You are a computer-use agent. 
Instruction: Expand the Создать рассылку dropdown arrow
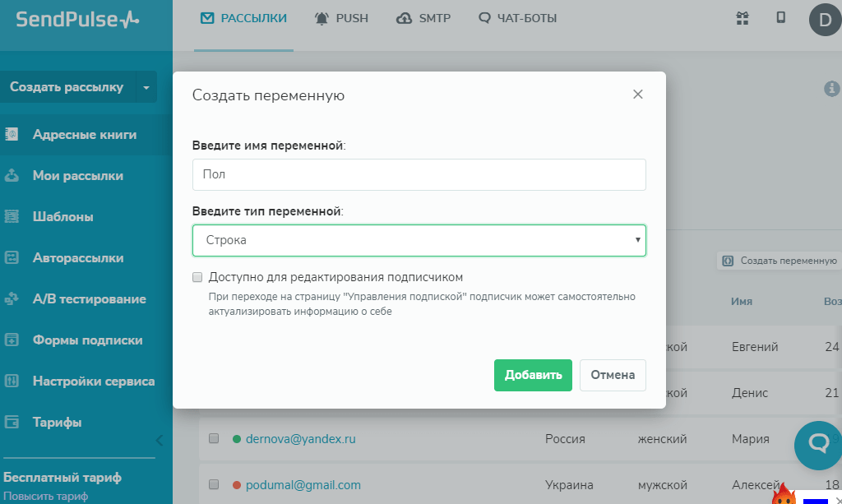pos(146,86)
